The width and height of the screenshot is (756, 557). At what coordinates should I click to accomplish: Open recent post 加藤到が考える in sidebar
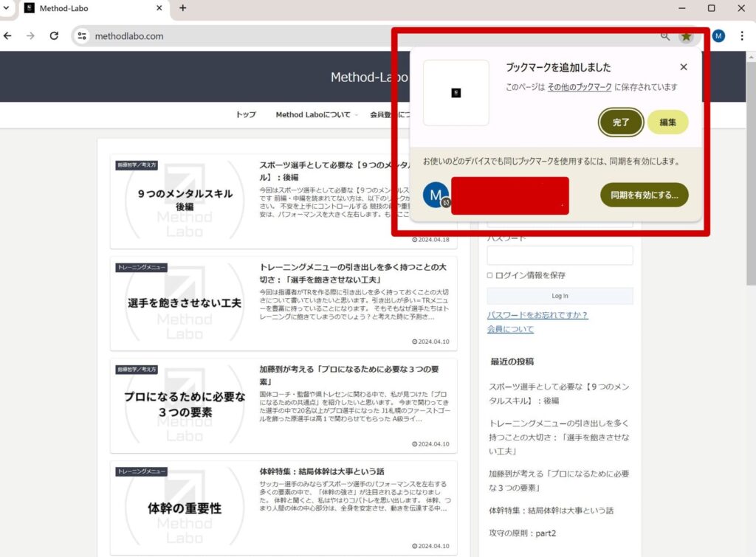pyautogui.click(x=559, y=480)
